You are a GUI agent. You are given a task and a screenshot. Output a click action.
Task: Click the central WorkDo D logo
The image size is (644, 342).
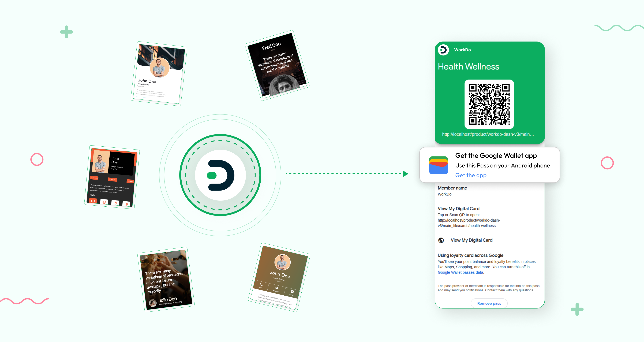220,175
